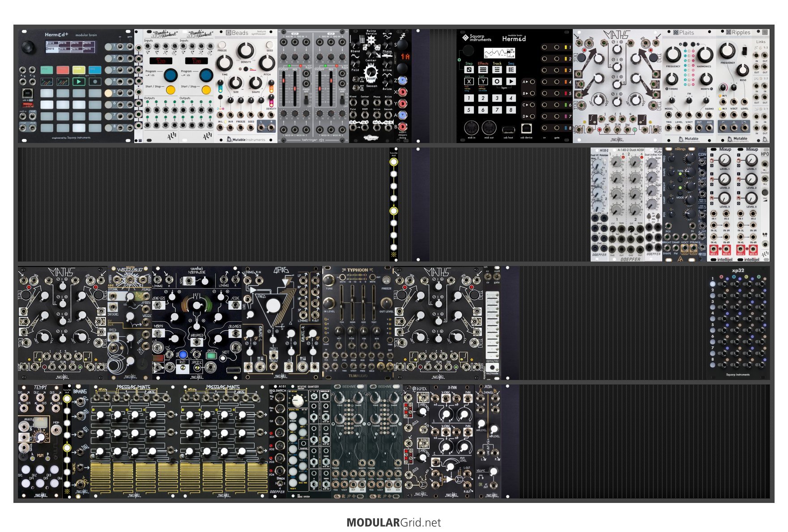Click the usb device port on black Hermod
Screen dimensions: 788x532
pyautogui.click(x=526, y=129)
